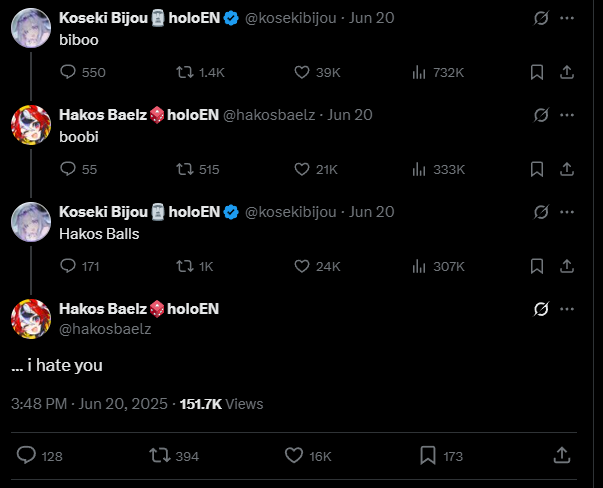
Task: Like the "Hakos Balls" tweet
Action: (x=302, y=266)
